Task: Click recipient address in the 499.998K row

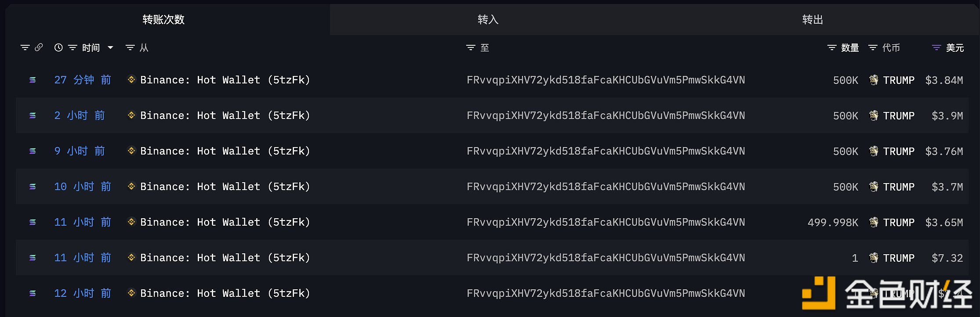Action: pyautogui.click(x=606, y=222)
